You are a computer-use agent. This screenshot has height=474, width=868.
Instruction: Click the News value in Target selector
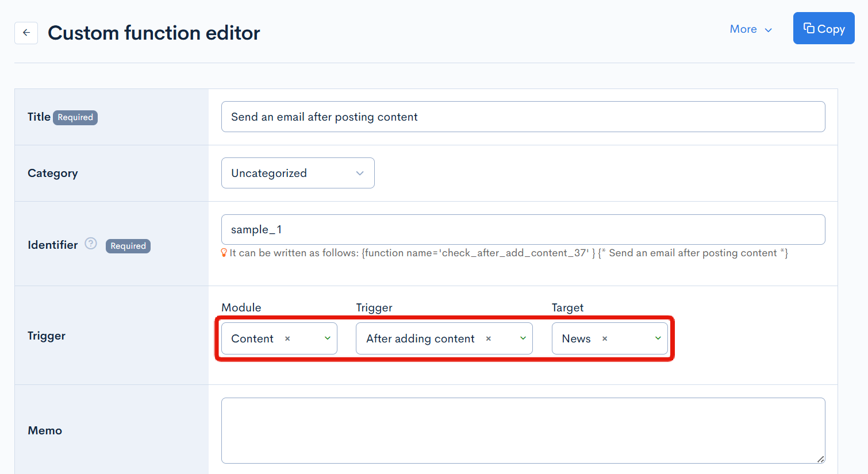click(x=576, y=339)
